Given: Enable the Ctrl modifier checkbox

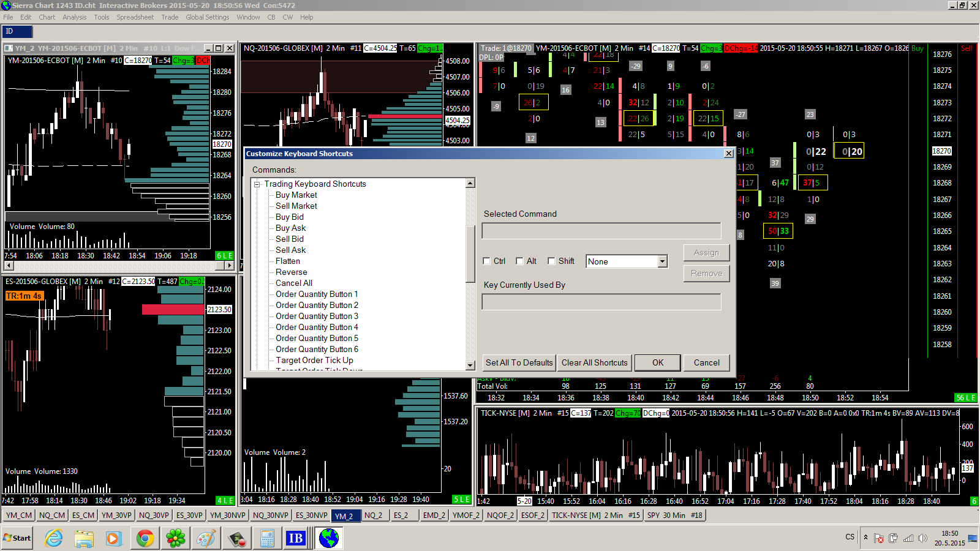Looking at the screenshot, I should pos(487,261).
